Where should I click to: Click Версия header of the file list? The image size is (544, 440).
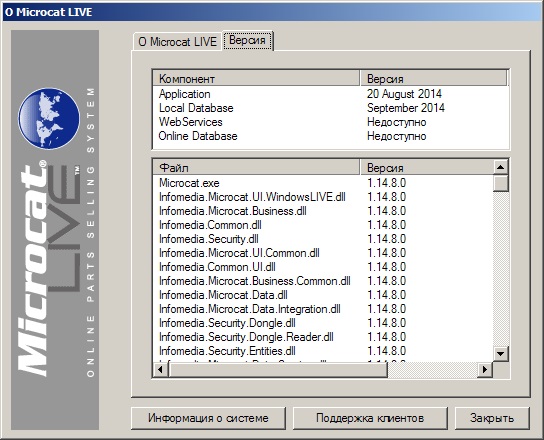pos(426,168)
